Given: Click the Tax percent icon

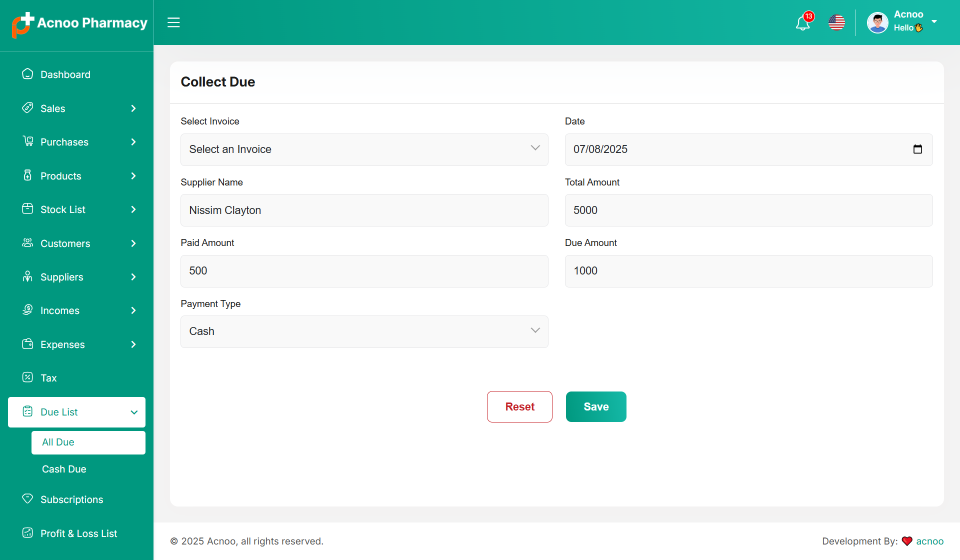Looking at the screenshot, I should [27, 377].
